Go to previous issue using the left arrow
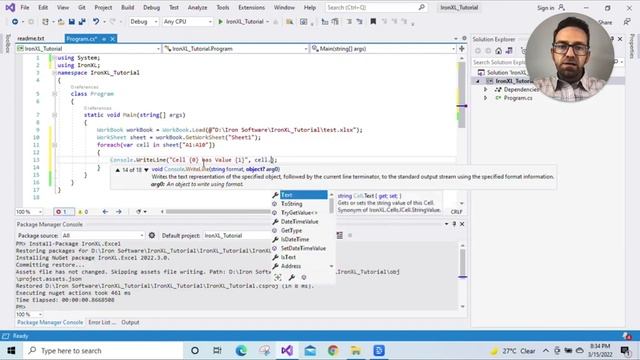640x360 pixels. tap(105, 211)
